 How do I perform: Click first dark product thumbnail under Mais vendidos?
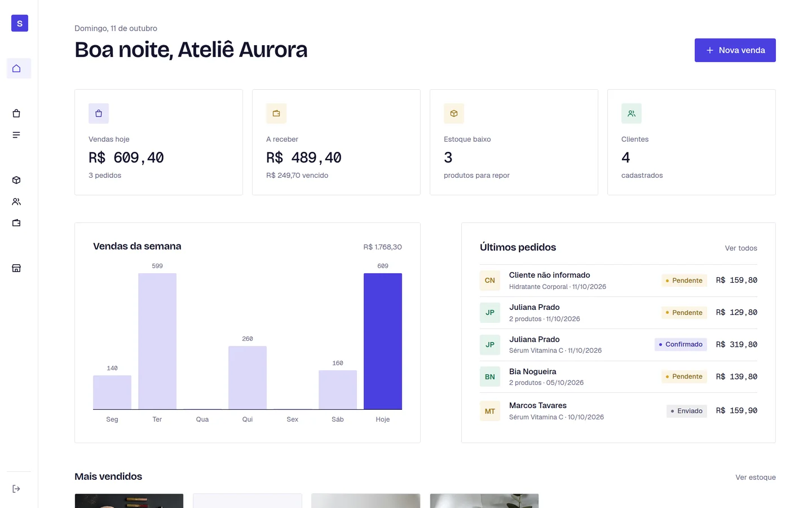(129, 501)
